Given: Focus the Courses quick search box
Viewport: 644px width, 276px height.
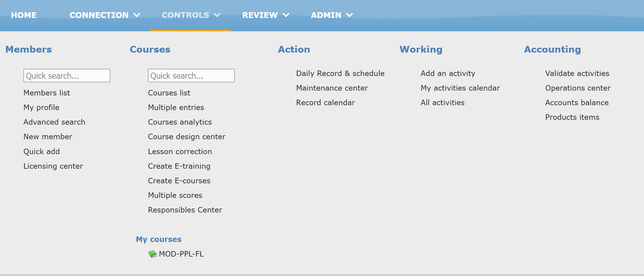Looking at the screenshot, I should point(191,76).
